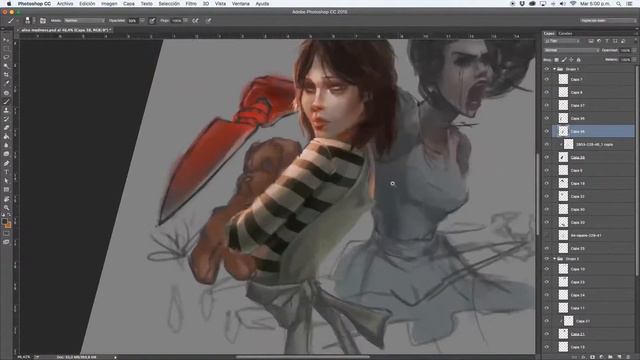Hide the Capa 18 layer
Screen dimensions: 640x360
click(x=547, y=183)
